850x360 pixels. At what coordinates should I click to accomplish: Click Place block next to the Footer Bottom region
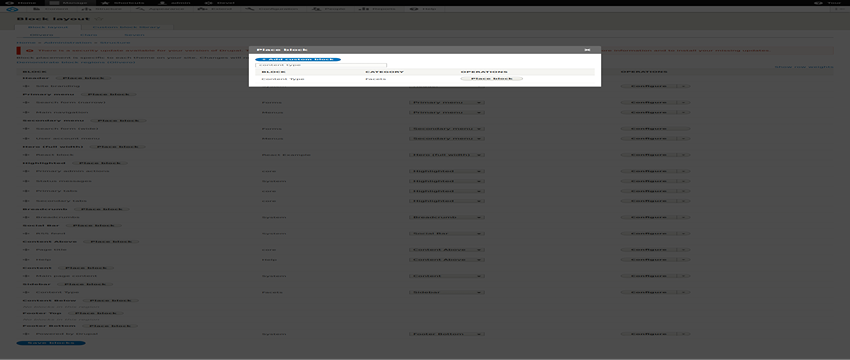click(x=110, y=326)
